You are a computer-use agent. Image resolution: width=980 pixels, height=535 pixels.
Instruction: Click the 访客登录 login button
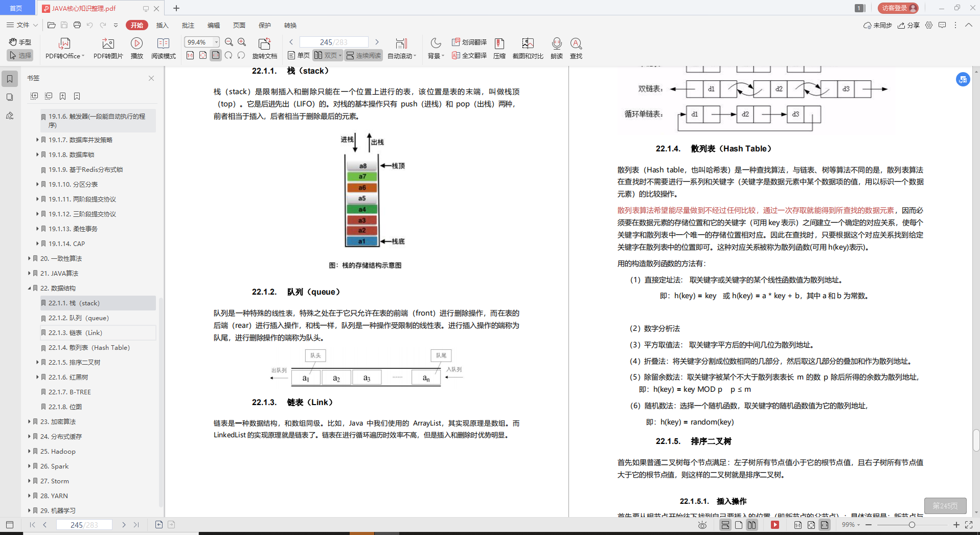coord(897,8)
